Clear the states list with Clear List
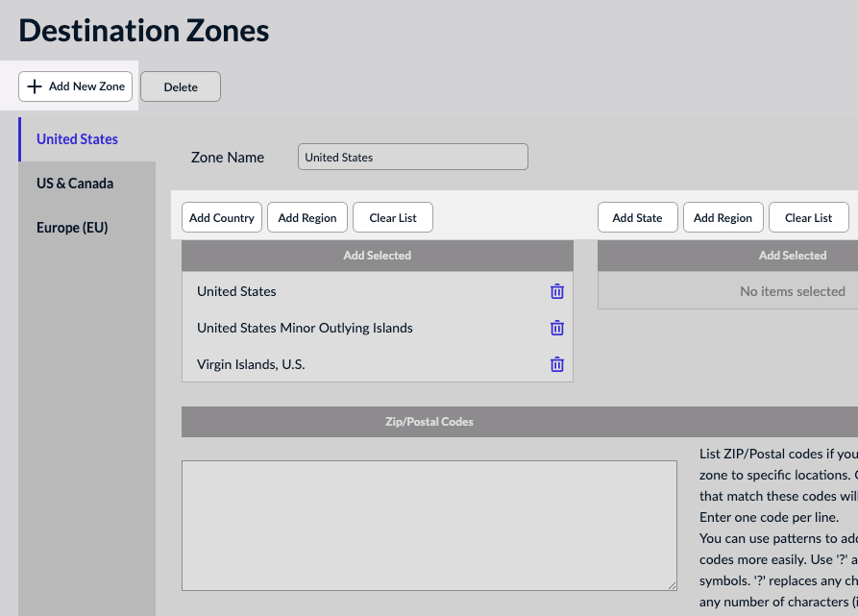The image size is (858, 616). [809, 218]
